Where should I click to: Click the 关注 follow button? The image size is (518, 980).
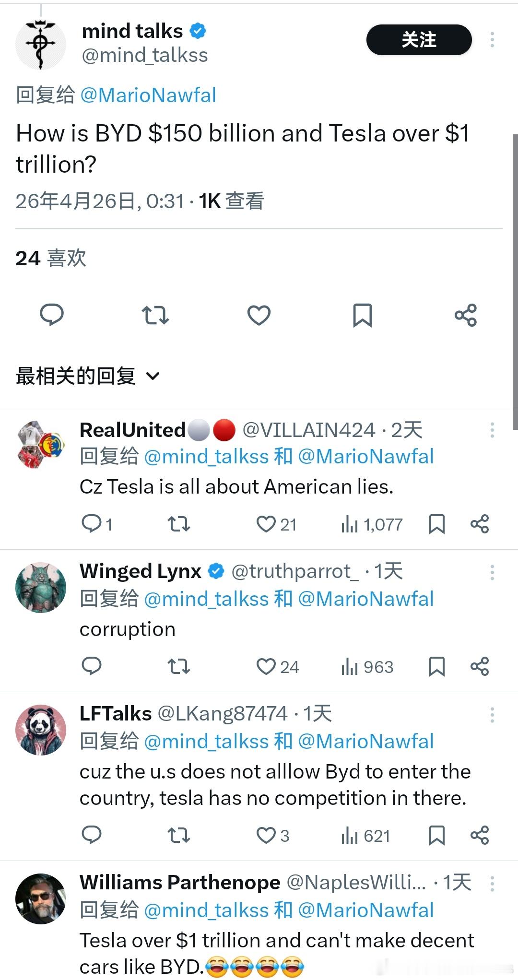419,40
